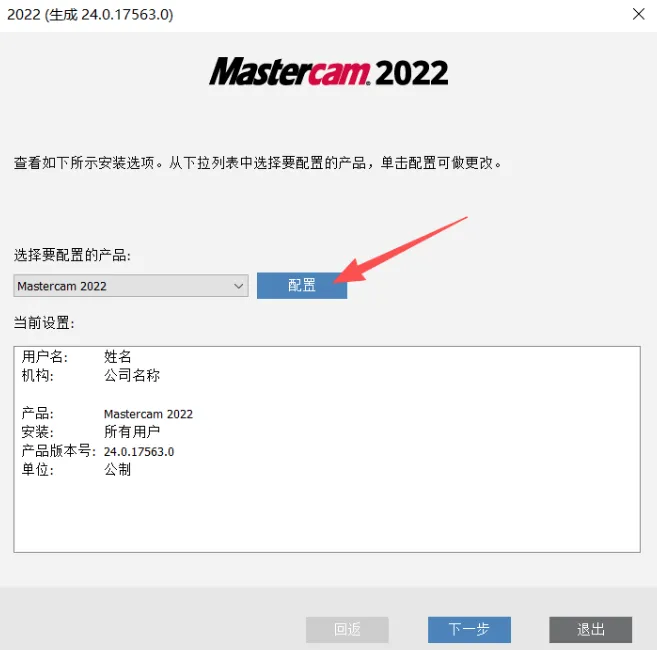This screenshot has height=650, width=657.
Task: Click the window title with the build number
Action: 90,15
